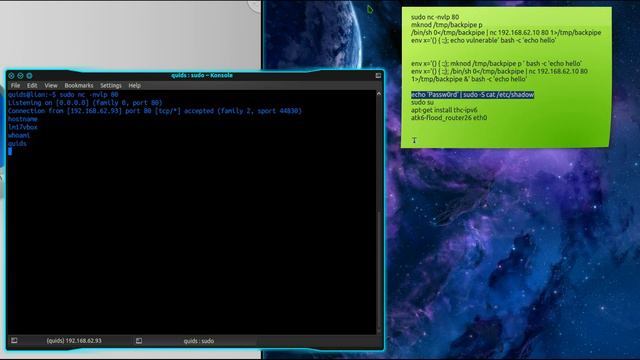Viewport: 640px width, 360px height.
Task: Open the Edit menu in Konsole
Action: [x=32, y=85]
